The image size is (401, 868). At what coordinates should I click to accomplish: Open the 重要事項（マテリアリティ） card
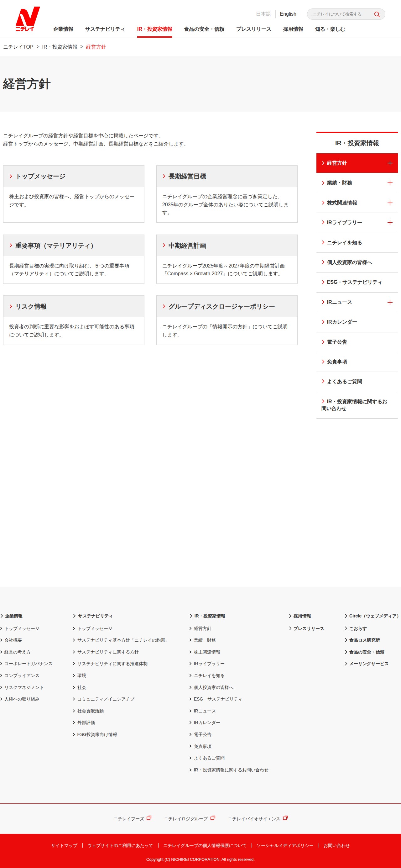(74, 259)
